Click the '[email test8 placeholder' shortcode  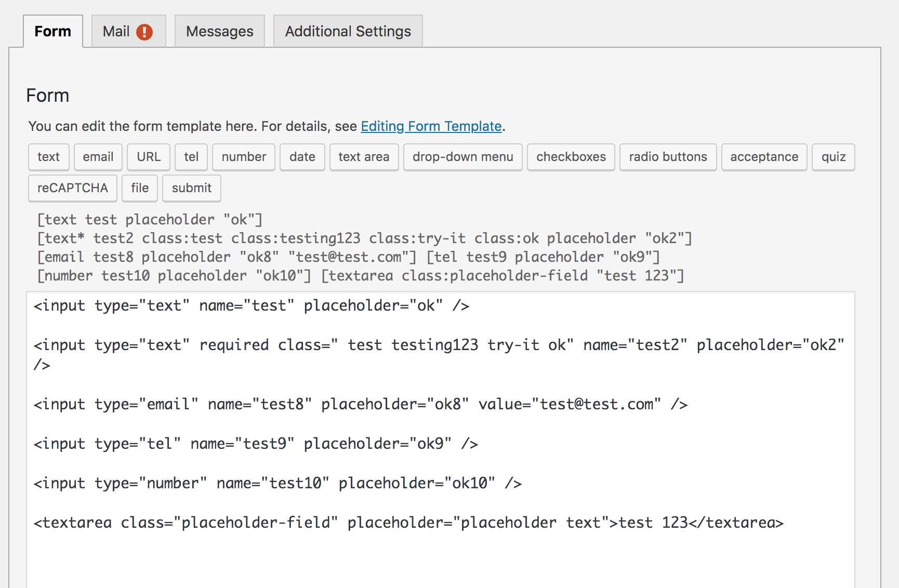[227, 257]
